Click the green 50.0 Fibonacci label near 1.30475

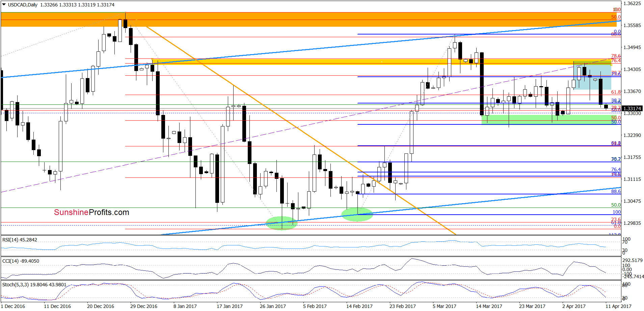616,205
